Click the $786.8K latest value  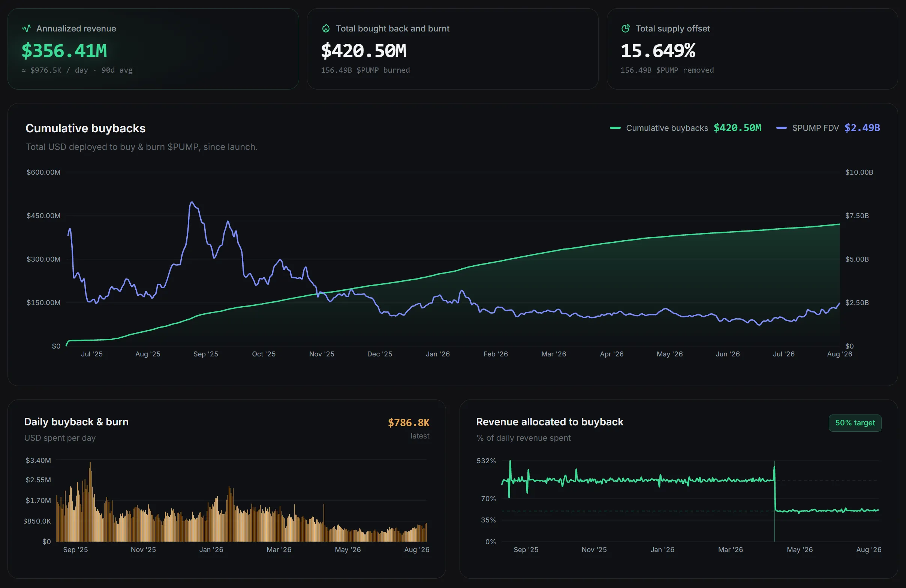409,423
